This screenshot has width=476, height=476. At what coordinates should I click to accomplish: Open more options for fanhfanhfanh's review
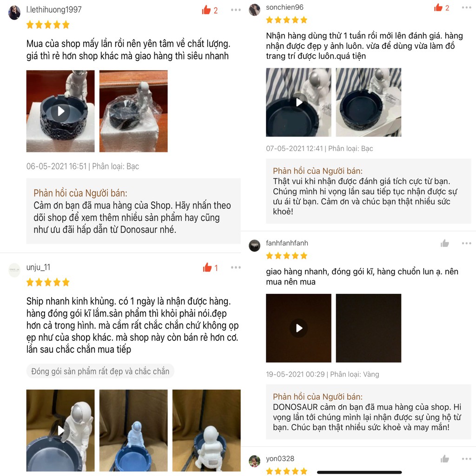[466, 243]
